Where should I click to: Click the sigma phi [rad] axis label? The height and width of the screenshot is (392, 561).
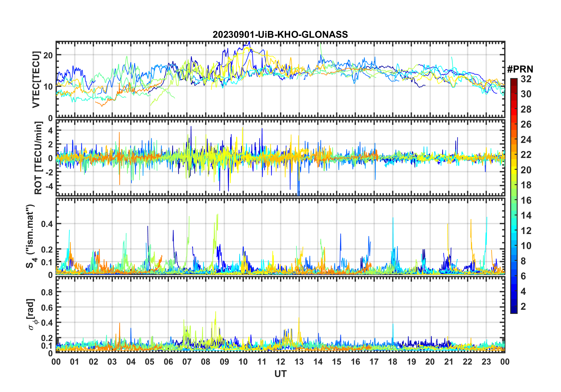pos(32,314)
